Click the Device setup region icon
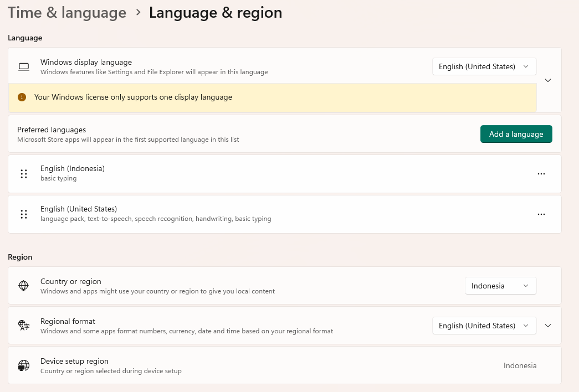The width and height of the screenshot is (579, 392). 23,365
